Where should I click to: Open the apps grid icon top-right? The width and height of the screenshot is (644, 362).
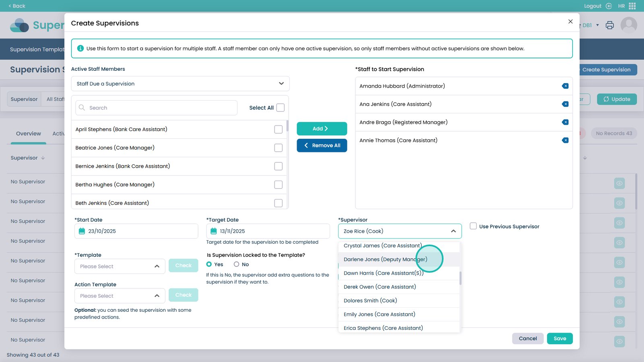(x=632, y=6)
